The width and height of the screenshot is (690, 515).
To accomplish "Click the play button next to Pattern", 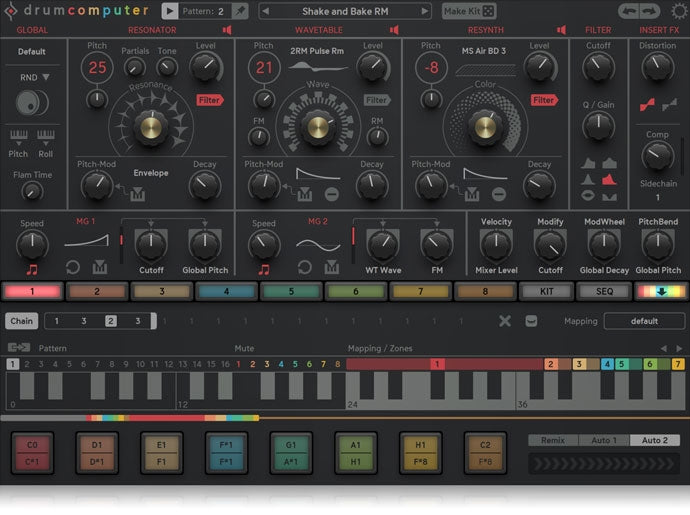I will [169, 11].
